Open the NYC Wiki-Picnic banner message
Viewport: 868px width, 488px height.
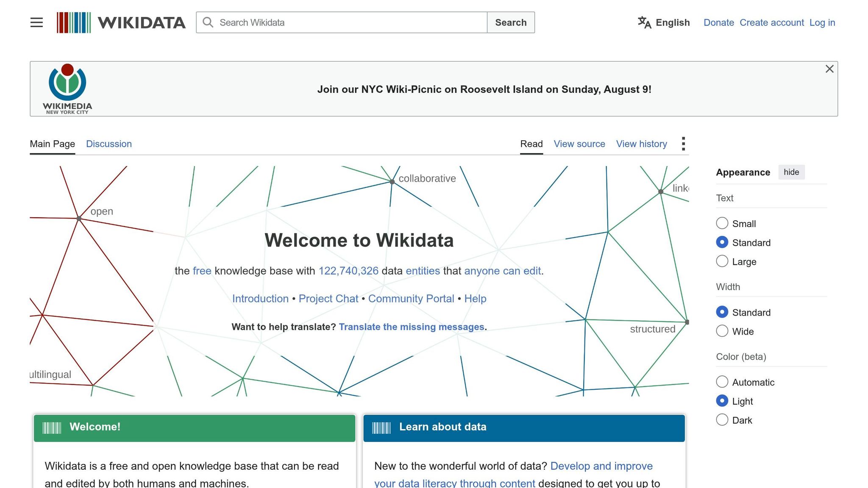(x=484, y=89)
